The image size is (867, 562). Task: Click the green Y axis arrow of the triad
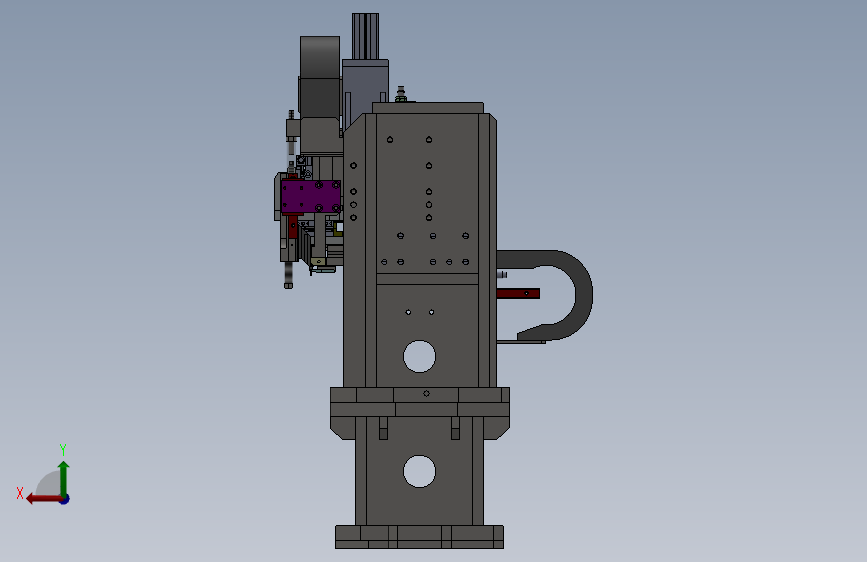tap(64, 478)
